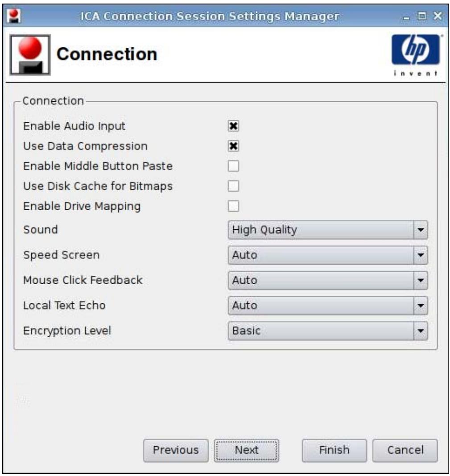Click the 'Local Text Echo' label

(x=64, y=305)
